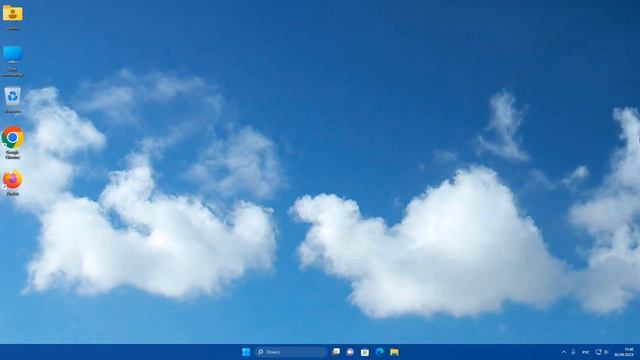
Task: Select the Google Chrome desktop shortcut
Action: (x=13, y=142)
